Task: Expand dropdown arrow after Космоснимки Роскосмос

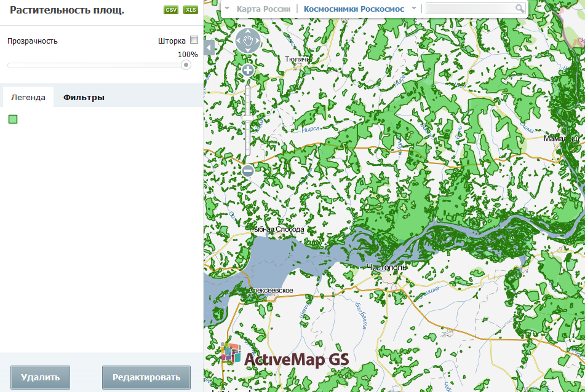Action: point(414,9)
